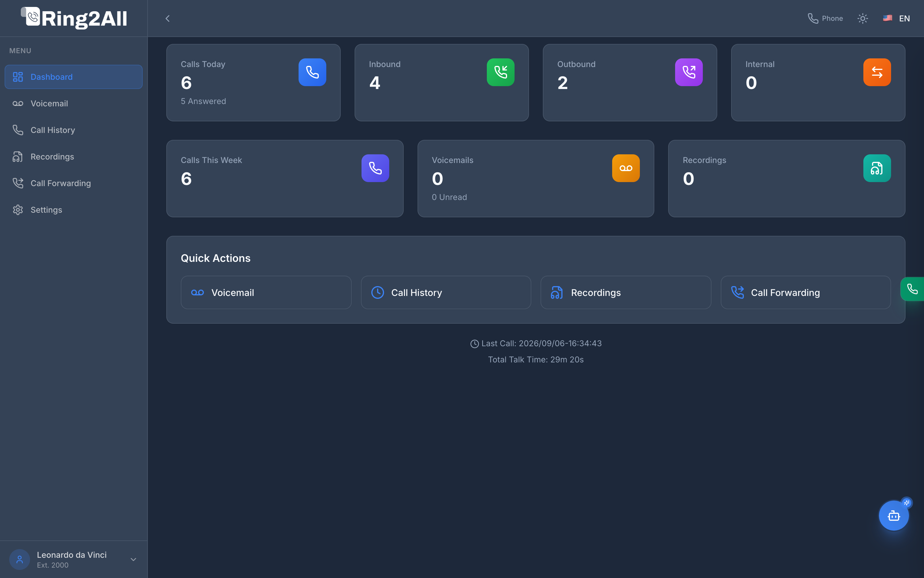Click the 'Ext. 2000' label
The width and height of the screenshot is (924, 578).
53,565
